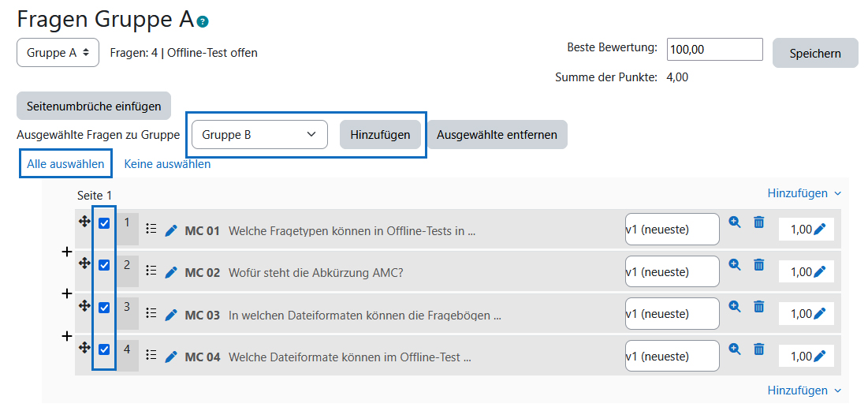The image size is (868, 411).
Task: Grab move handle of question MC 01
Action: 84,221
